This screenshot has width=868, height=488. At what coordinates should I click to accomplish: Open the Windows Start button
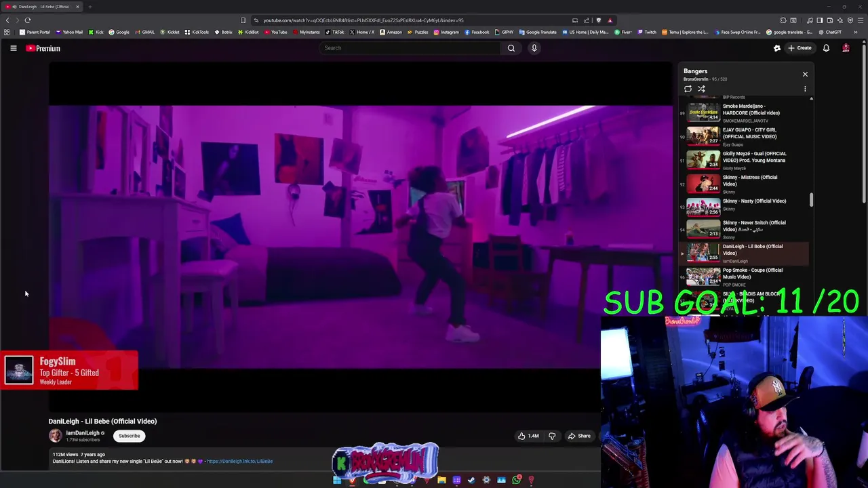[337, 480]
